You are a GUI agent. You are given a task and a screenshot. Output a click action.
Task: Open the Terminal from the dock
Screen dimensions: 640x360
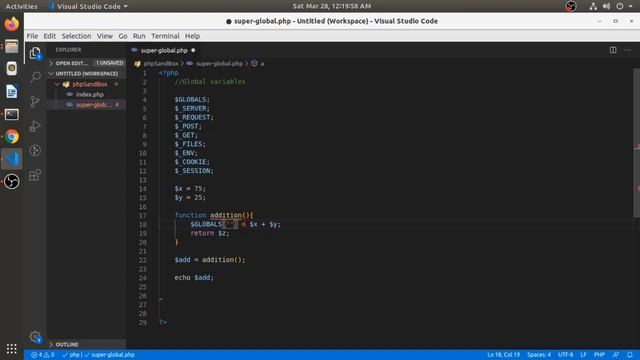click(x=11, y=114)
